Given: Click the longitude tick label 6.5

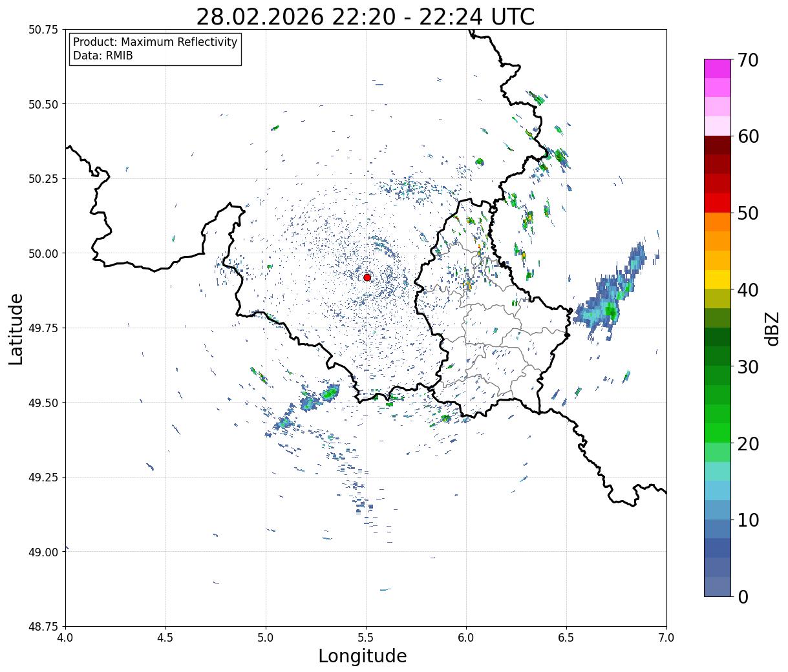Looking at the screenshot, I should click(566, 637).
